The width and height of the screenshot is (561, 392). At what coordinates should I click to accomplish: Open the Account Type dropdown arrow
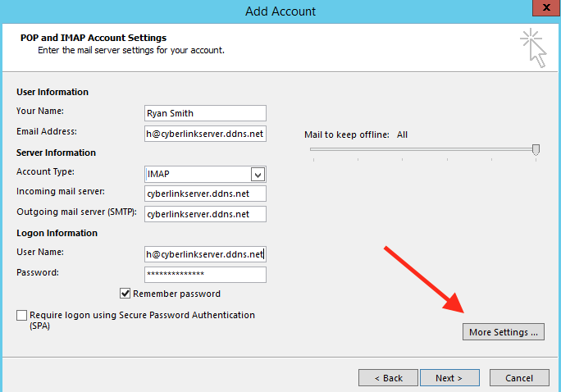258,175
